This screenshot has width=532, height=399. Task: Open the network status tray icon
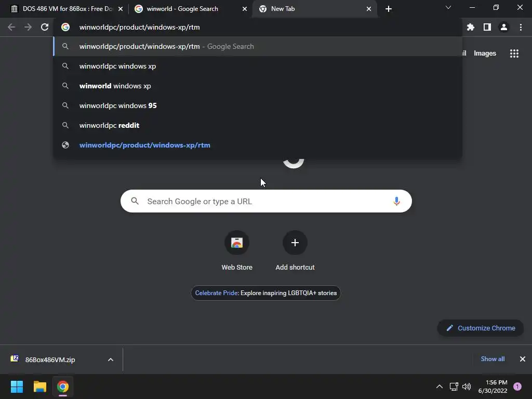click(454, 387)
